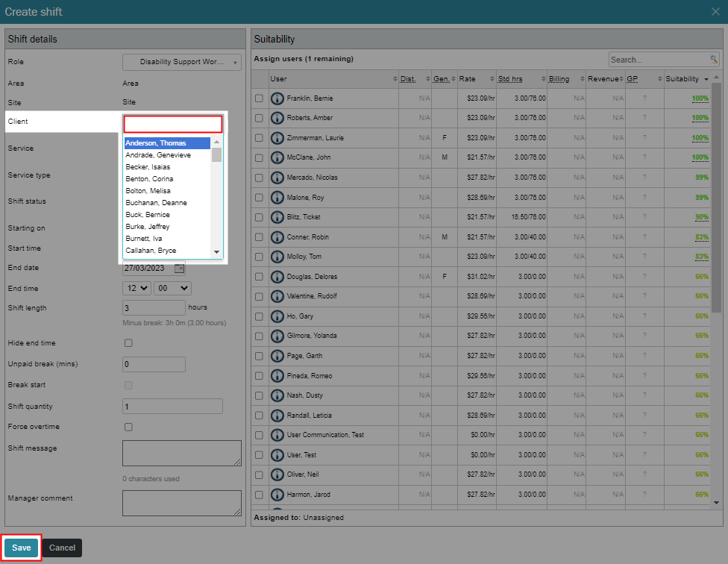Open info icon for Douglas, Delores
The width and height of the screenshot is (728, 564).
277,277
